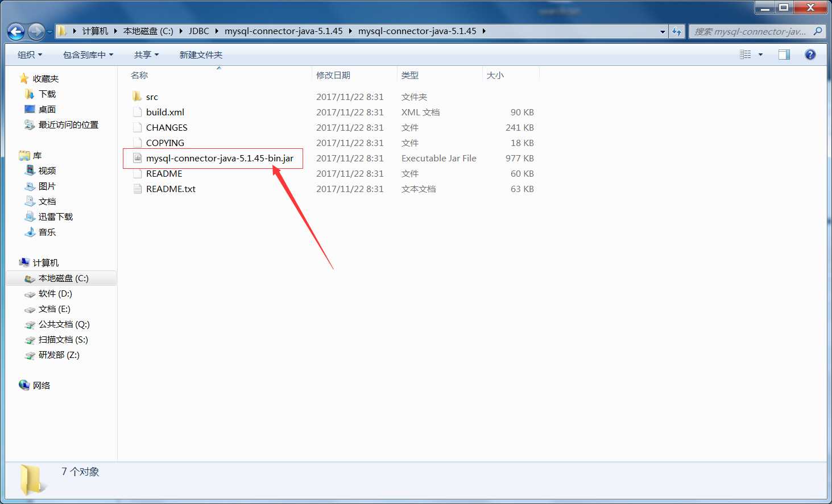The width and height of the screenshot is (832, 504).
Task: Go back with the Back arrow button
Action: click(16, 31)
